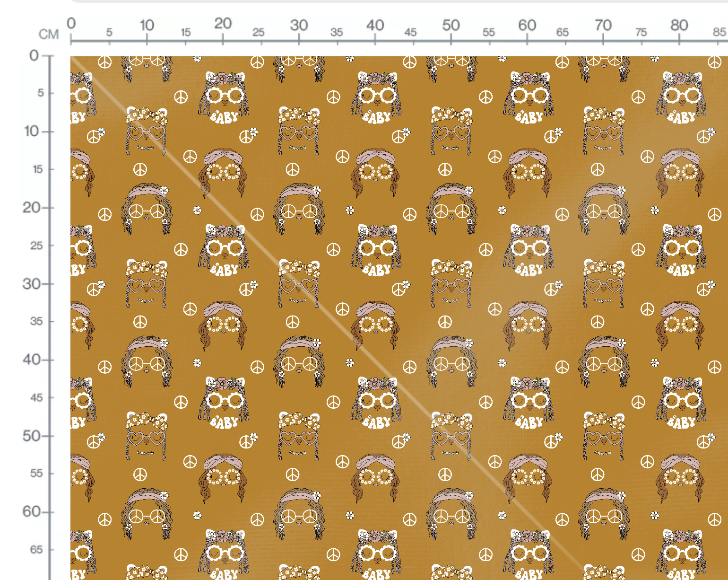Select the 40 mark on horizontal ruler

[375, 25]
